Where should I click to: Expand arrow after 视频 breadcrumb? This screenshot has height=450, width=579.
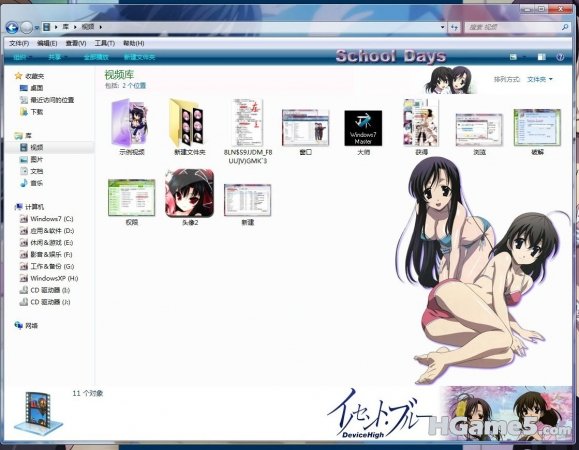pos(100,27)
